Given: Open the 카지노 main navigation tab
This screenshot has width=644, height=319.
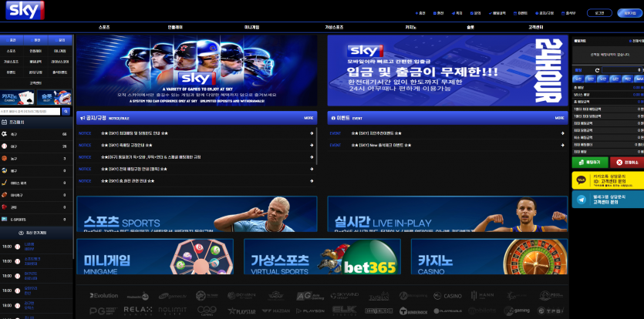Looking at the screenshot, I should pyautogui.click(x=411, y=28).
